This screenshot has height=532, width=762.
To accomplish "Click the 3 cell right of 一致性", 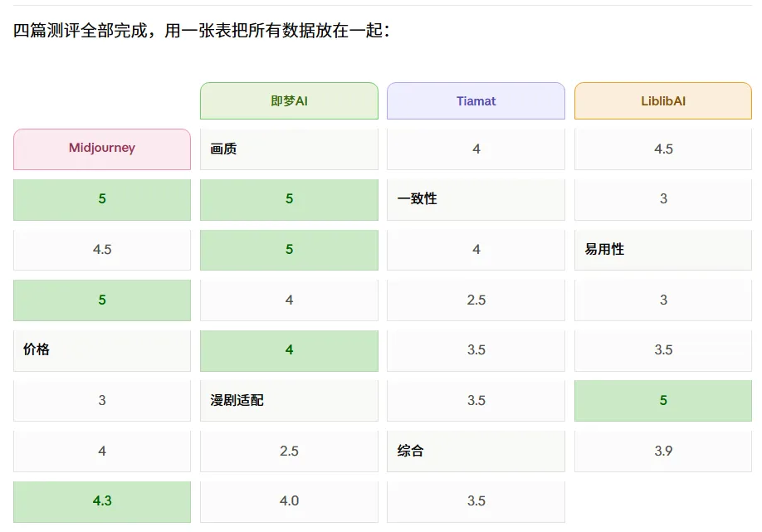I will pyautogui.click(x=663, y=200).
